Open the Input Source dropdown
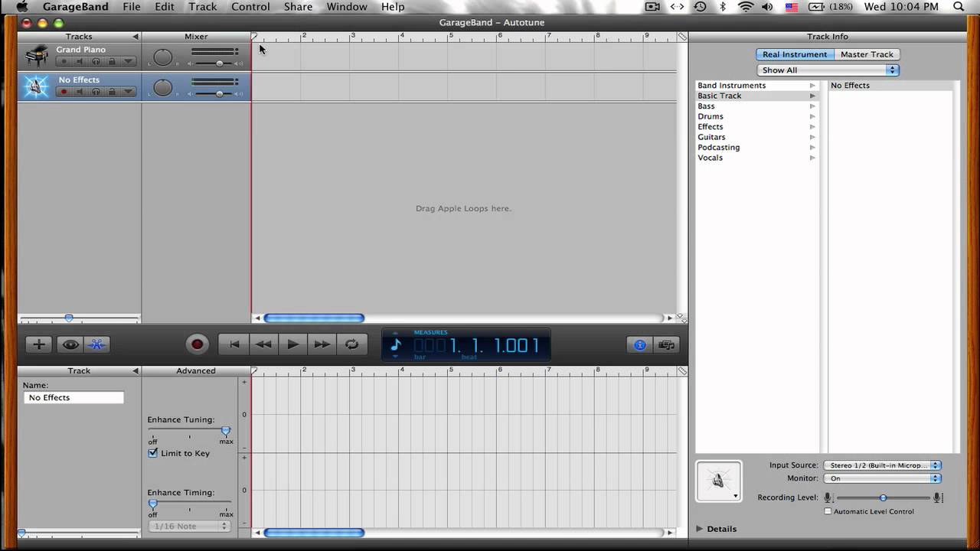The width and height of the screenshot is (980, 551). [x=882, y=465]
